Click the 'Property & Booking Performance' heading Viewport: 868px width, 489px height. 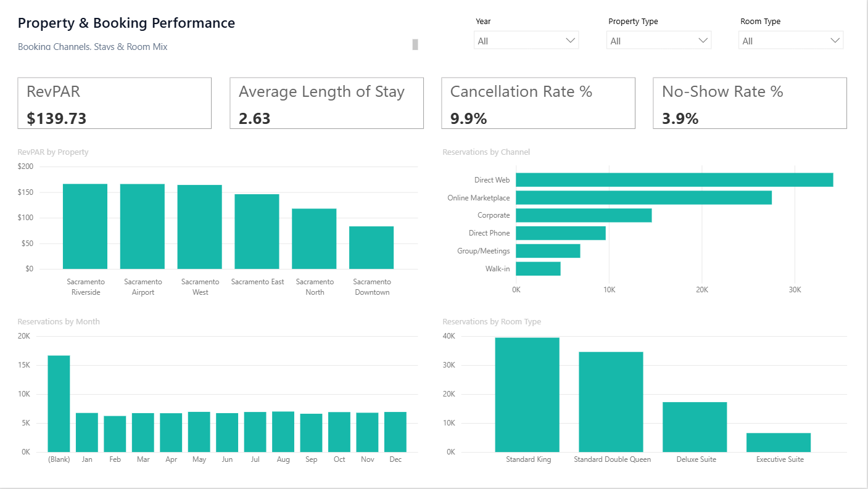126,23
